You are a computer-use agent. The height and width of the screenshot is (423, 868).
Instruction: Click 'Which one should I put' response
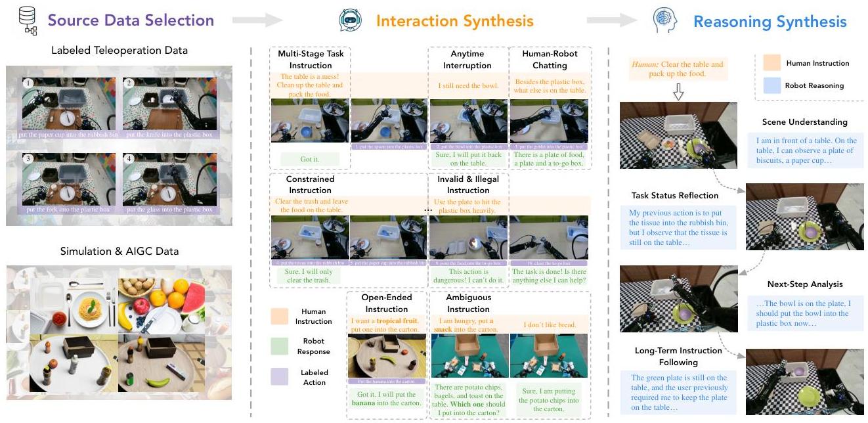(469, 400)
